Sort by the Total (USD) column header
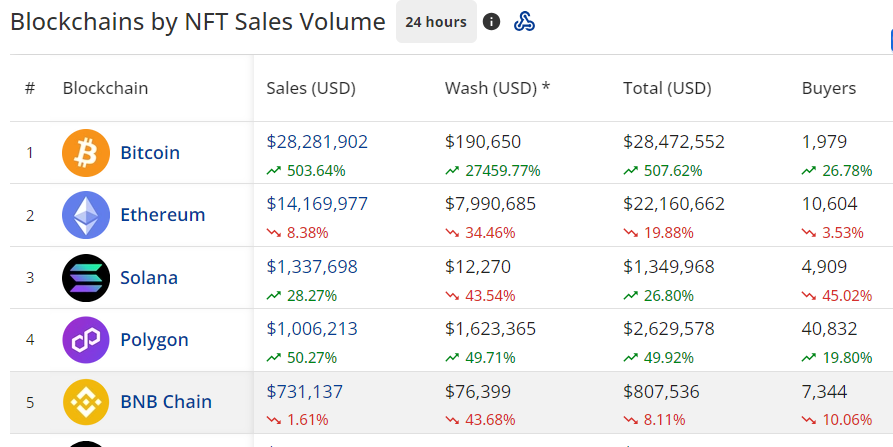 (x=667, y=88)
